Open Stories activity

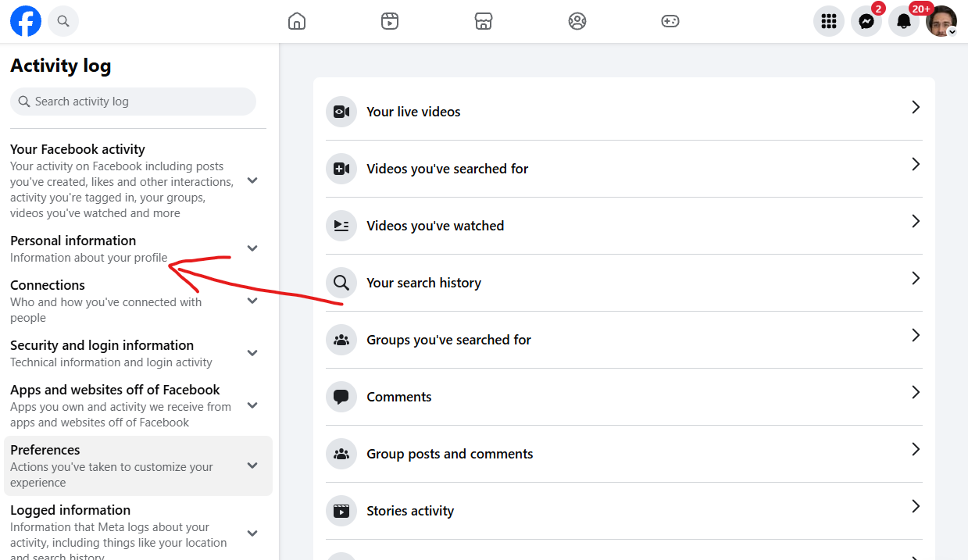tap(624, 511)
